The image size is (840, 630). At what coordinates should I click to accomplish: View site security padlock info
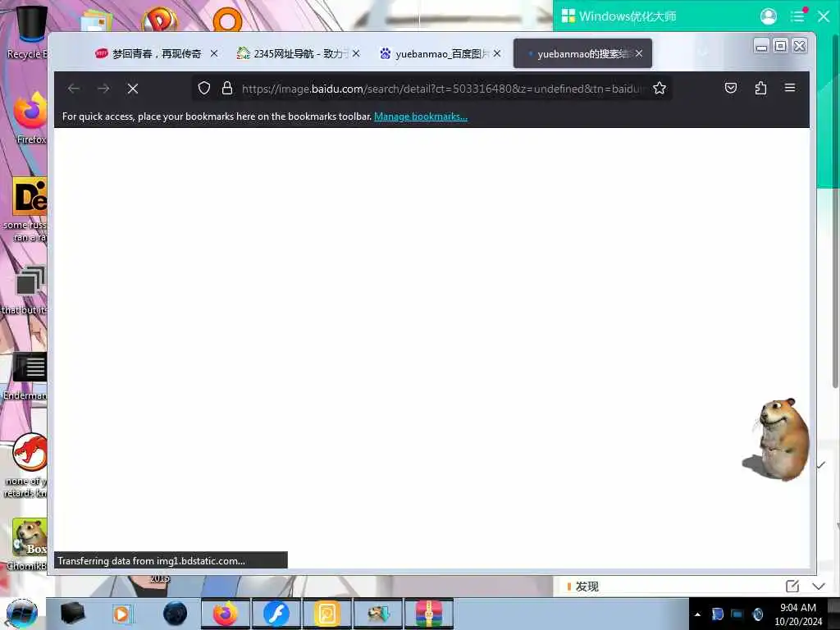pos(227,89)
